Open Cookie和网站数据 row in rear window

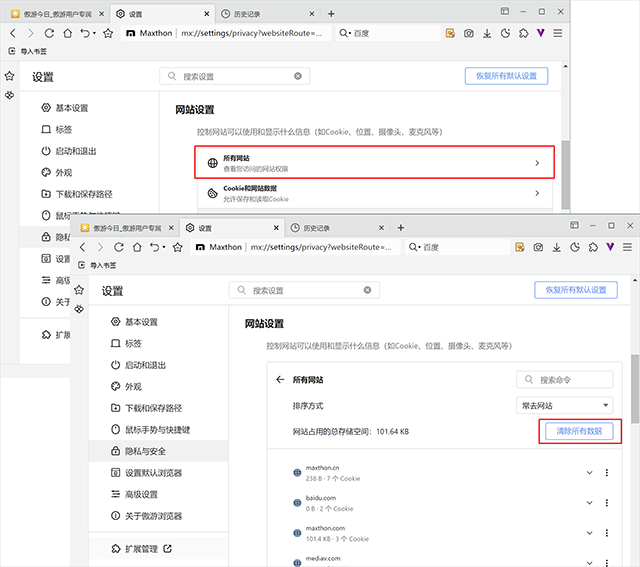374,193
